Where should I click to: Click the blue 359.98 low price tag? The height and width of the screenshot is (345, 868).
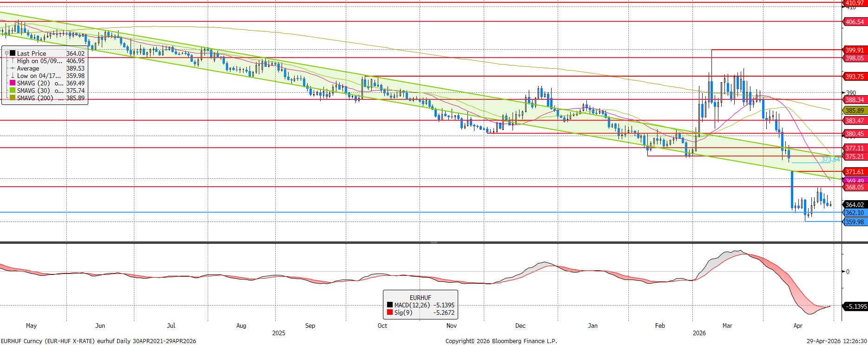point(855,222)
